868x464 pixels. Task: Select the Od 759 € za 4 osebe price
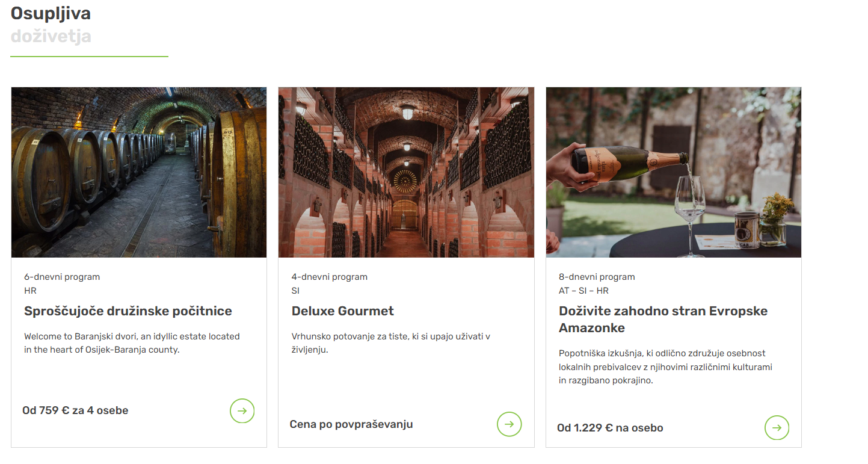pyautogui.click(x=75, y=410)
